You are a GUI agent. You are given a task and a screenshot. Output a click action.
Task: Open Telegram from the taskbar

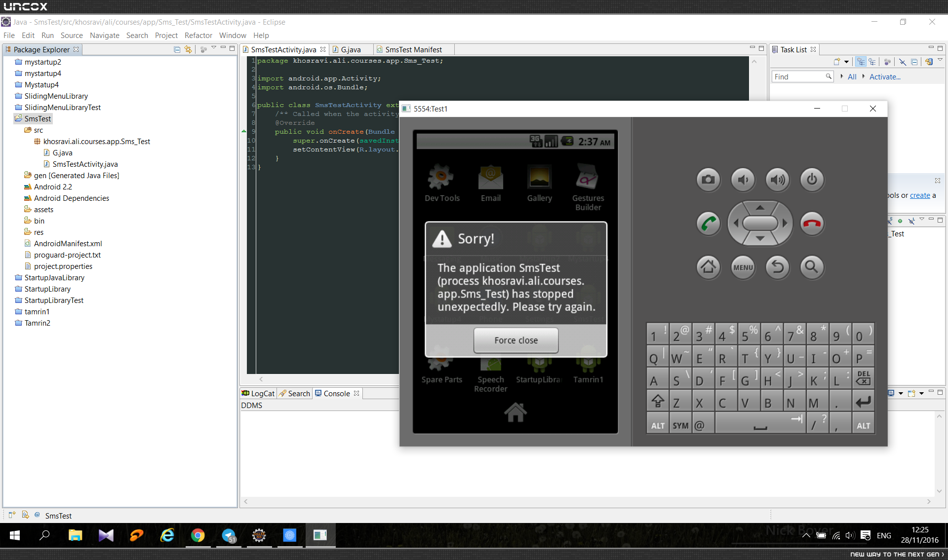coord(229,535)
